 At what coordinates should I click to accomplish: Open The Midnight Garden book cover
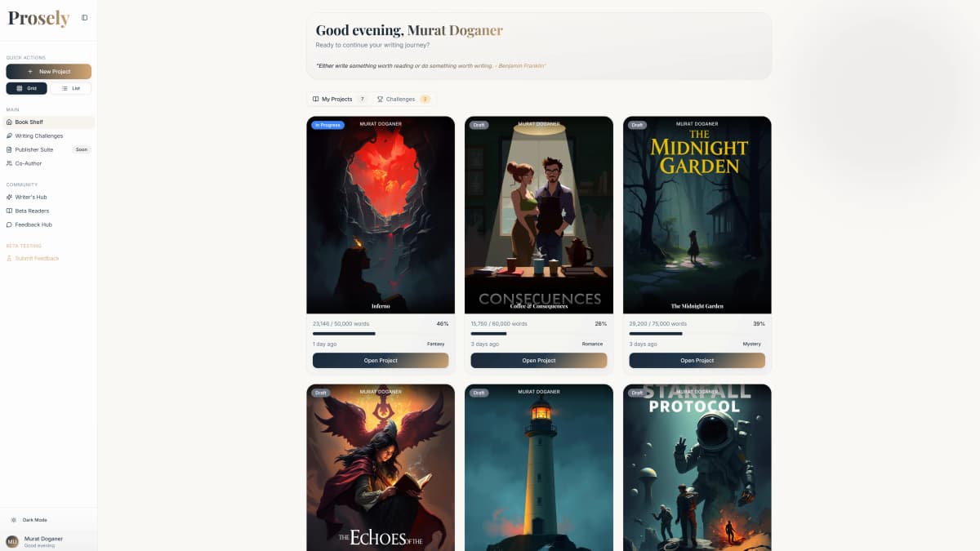point(697,214)
